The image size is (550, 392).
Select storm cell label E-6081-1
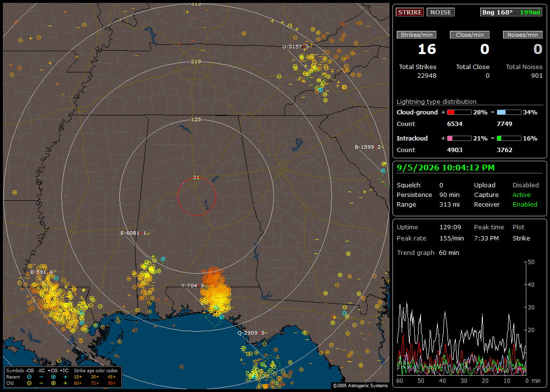tap(134, 233)
